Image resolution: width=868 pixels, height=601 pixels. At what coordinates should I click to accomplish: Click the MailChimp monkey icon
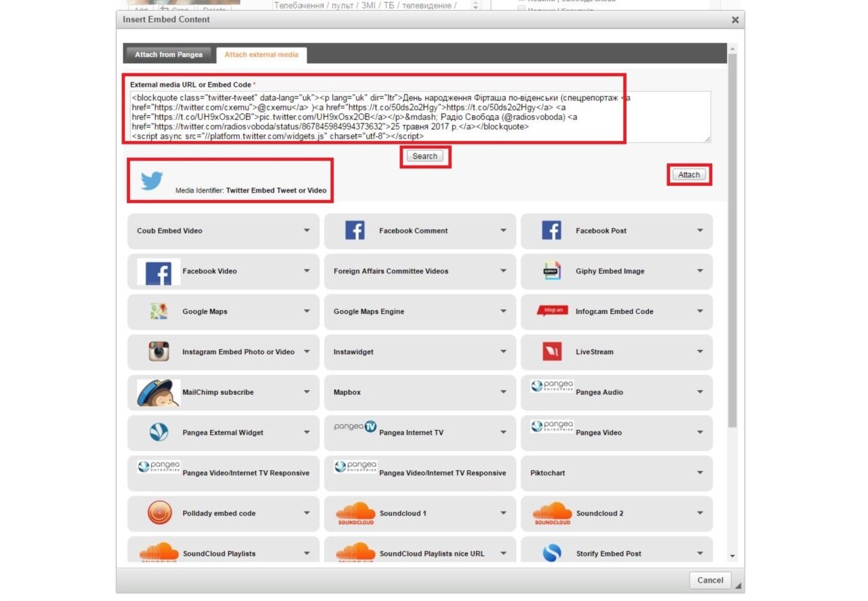pos(159,393)
